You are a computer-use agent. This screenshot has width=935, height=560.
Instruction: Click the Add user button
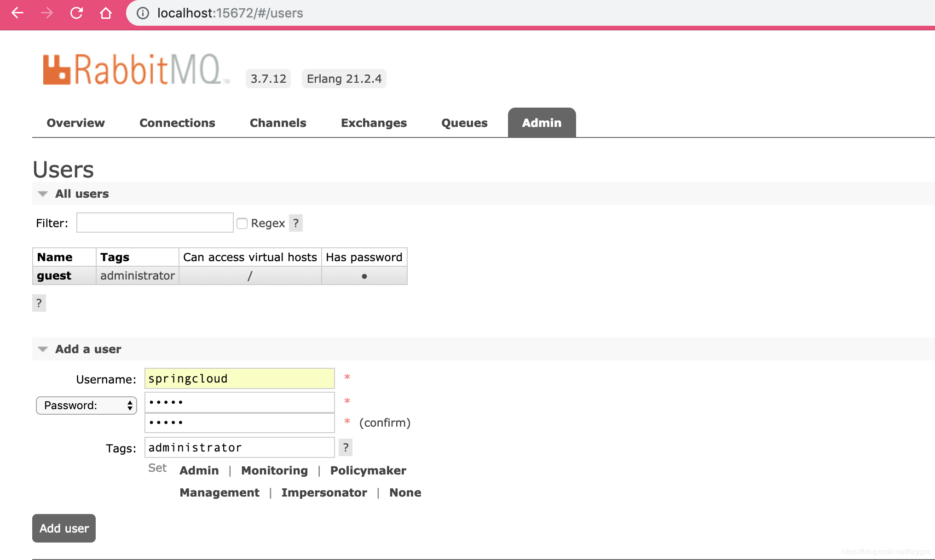pos(64,528)
